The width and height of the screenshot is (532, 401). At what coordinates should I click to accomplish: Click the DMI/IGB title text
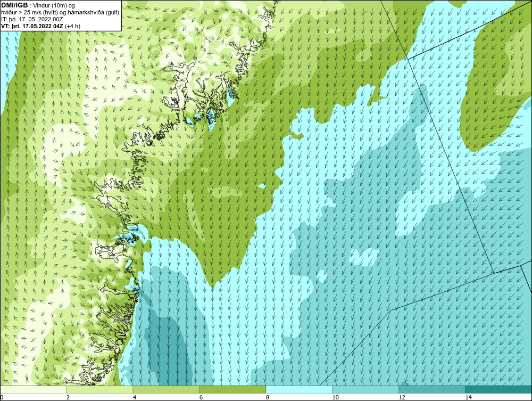14,5
